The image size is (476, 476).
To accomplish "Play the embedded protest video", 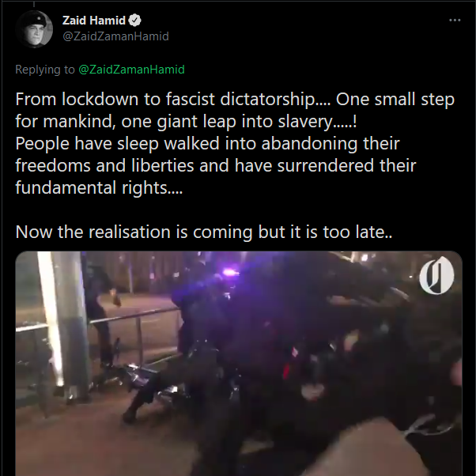I will point(239,364).
